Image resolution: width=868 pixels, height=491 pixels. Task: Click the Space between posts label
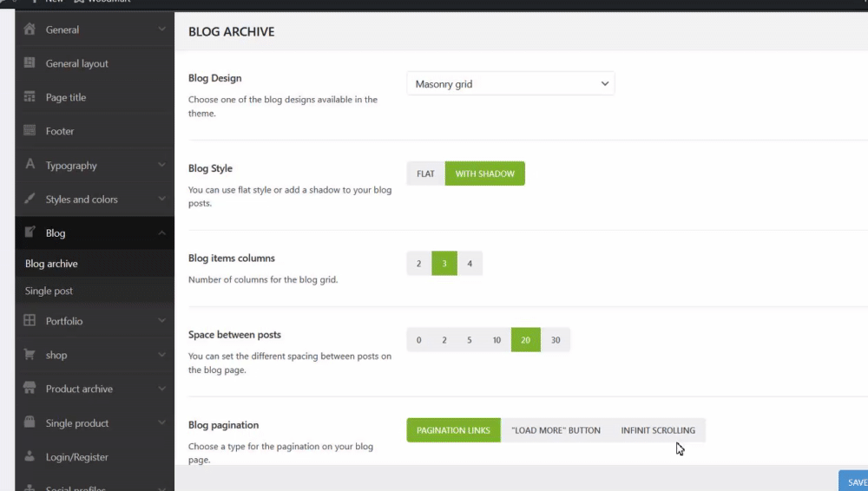coord(234,334)
